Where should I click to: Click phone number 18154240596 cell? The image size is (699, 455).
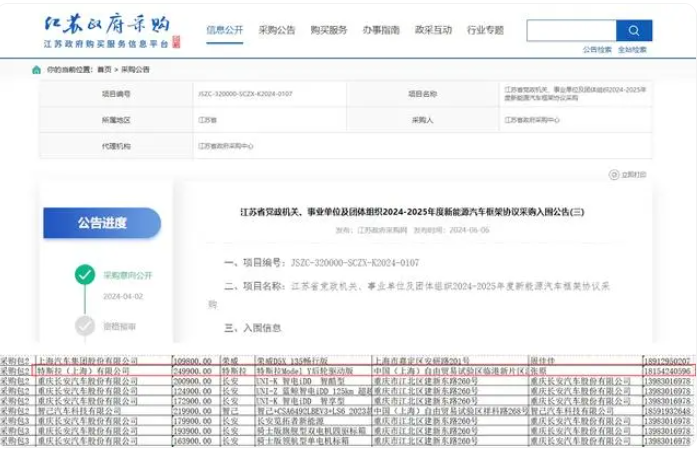pyautogui.click(x=668, y=371)
